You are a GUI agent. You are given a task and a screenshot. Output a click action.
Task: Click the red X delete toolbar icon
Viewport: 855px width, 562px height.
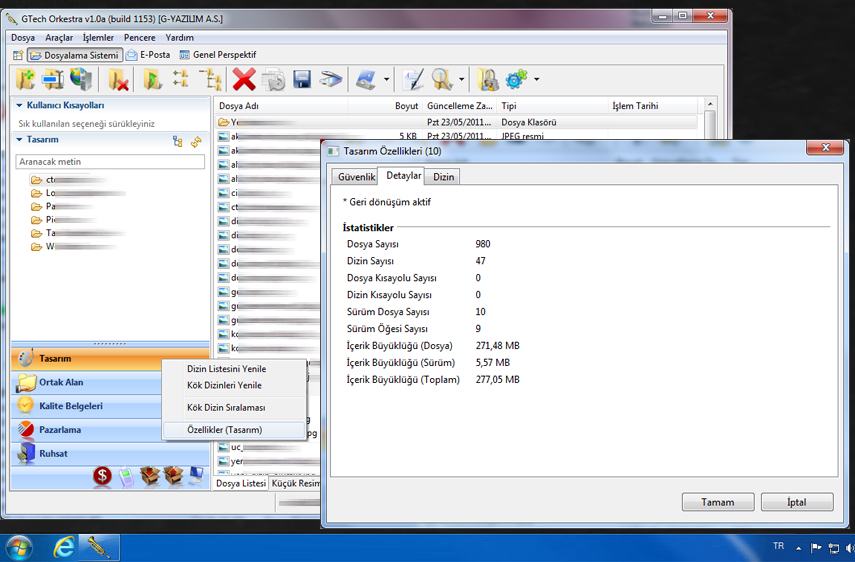pyautogui.click(x=244, y=79)
